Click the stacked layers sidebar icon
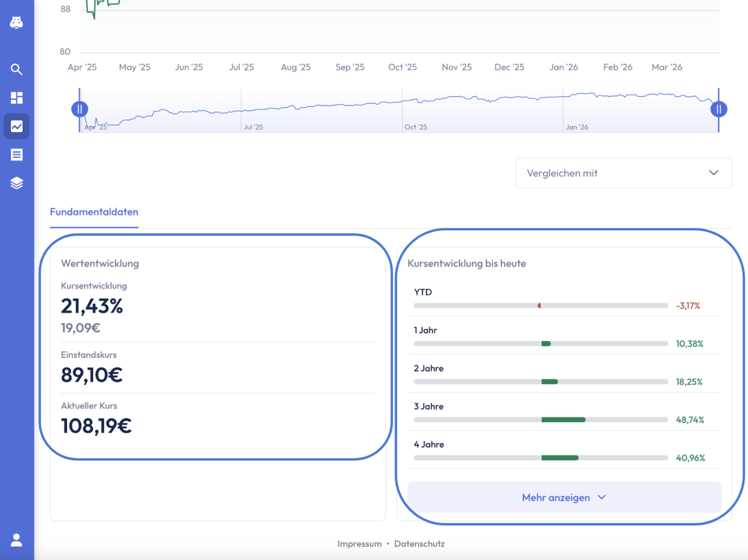Screen dimensions: 748x560 (17, 183)
